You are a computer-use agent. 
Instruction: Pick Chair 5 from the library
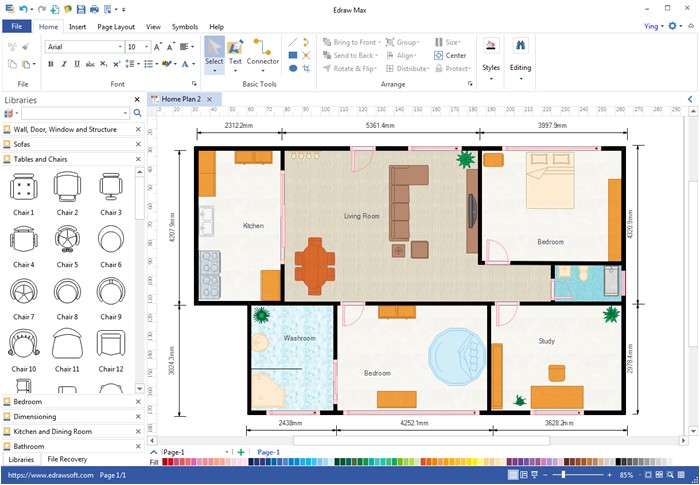coord(67,241)
